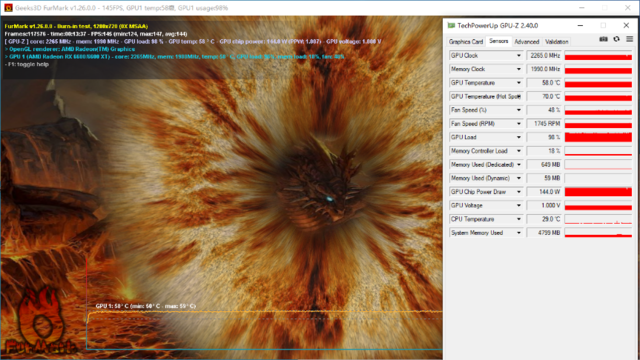Open the GPU-Z hamburger menu icon
Image resolution: width=640 pixels, height=360 pixels.
629,39
